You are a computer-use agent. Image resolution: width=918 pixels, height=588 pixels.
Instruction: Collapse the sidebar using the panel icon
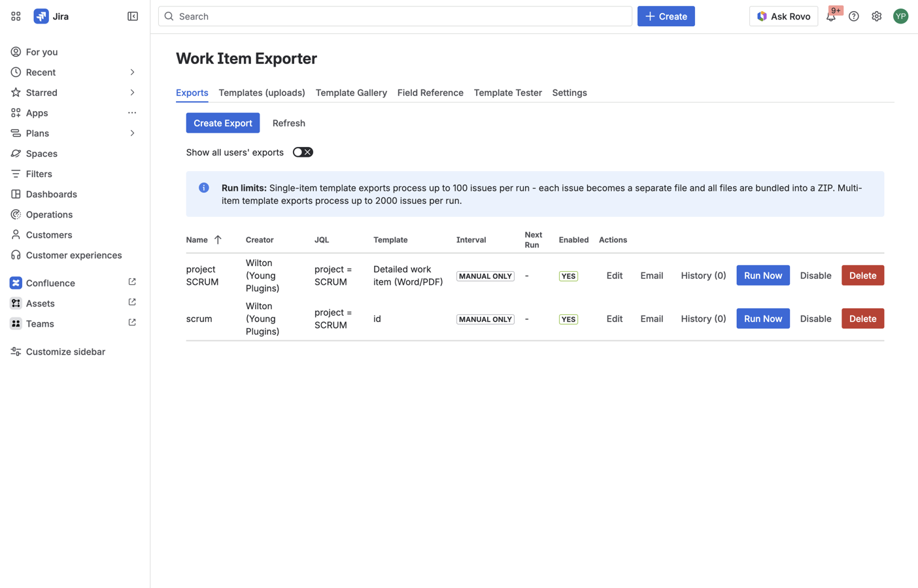[132, 16]
